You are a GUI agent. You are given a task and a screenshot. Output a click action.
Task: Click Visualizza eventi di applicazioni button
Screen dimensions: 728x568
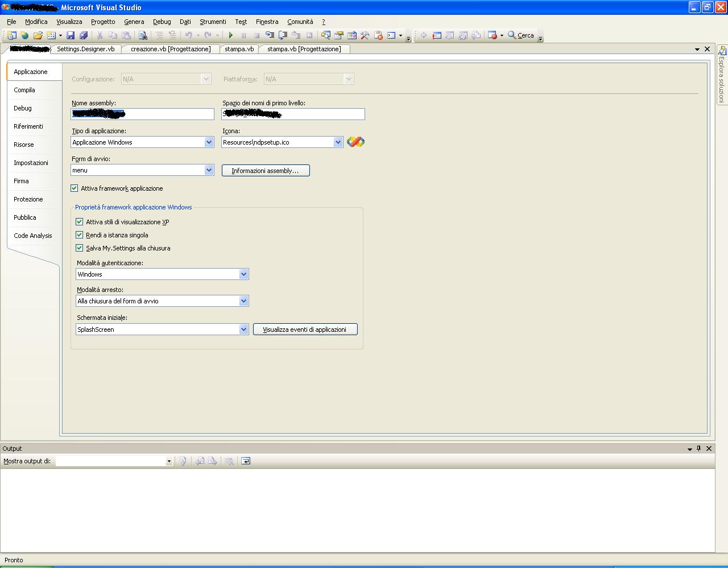tap(305, 330)
